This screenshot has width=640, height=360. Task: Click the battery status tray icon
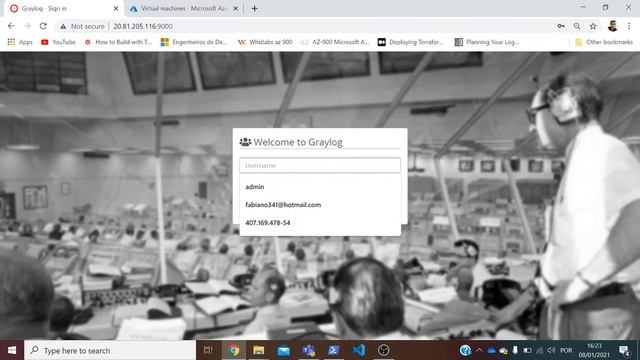pos(527,351)
